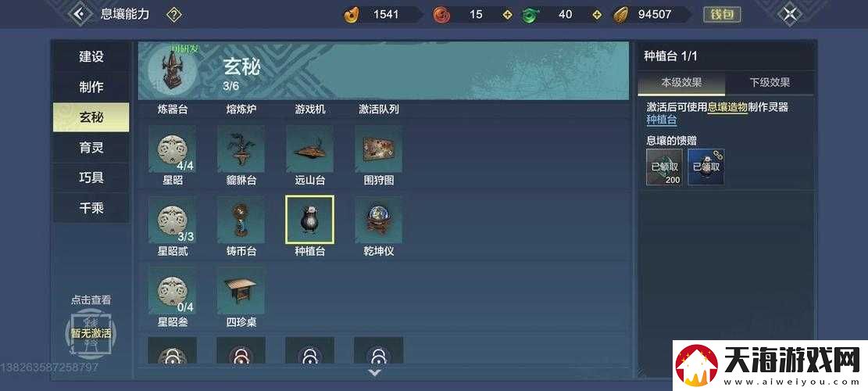The height and width of the screenshot is (391, 868).
Task: Select the 铸币台 item icon
Action: click(241, 220)
